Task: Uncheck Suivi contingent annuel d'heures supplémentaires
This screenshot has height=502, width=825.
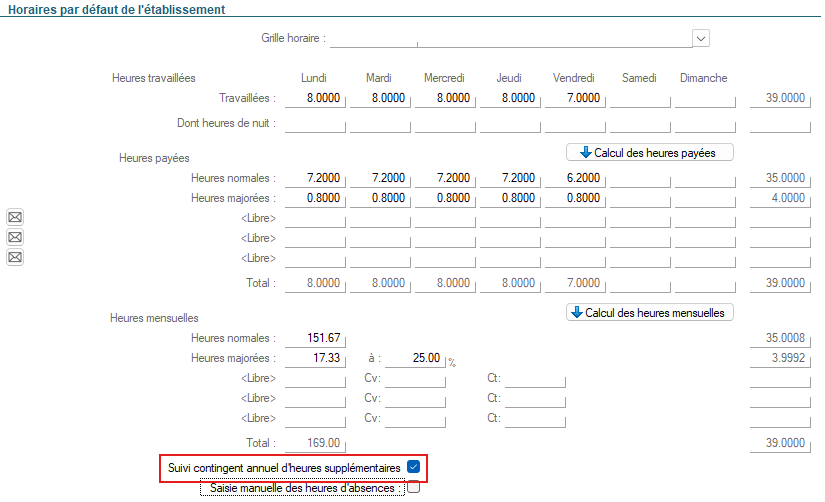Action: tap(413, 467)
